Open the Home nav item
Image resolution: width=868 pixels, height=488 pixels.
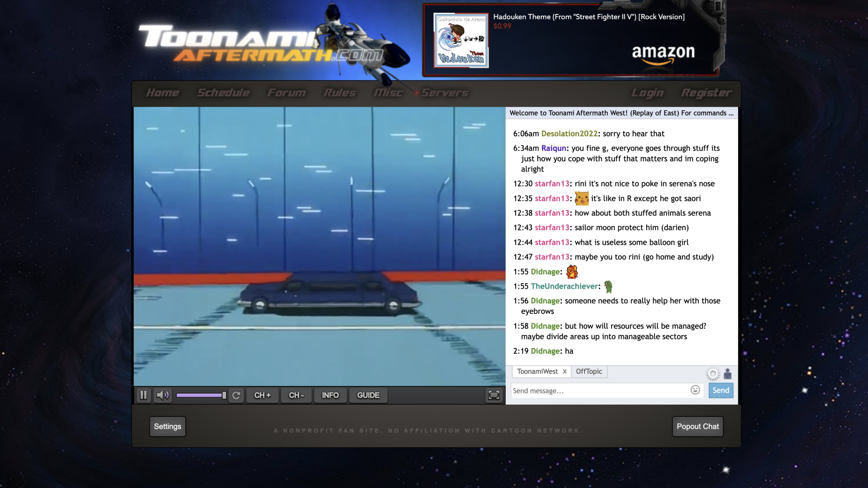click(x=163, y=93)
